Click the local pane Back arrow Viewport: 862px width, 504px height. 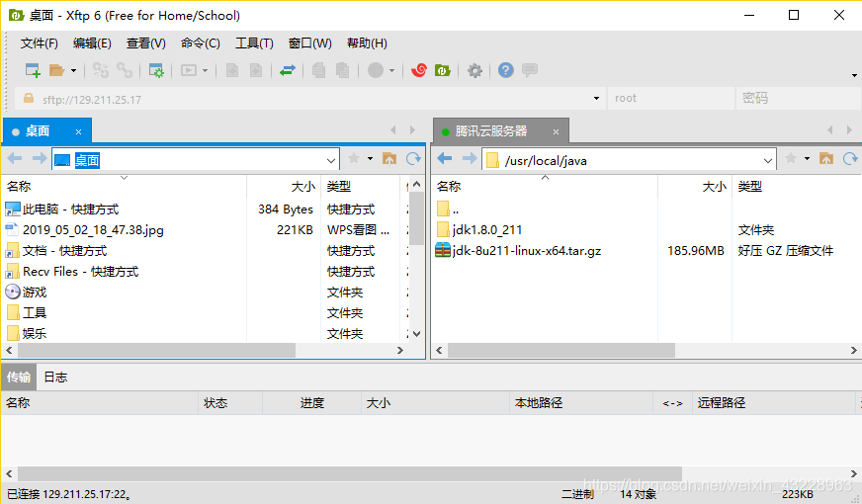tap(15, 159)
